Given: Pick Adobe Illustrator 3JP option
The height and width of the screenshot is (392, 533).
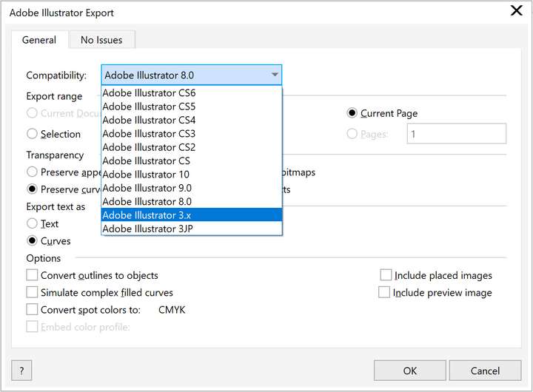Looking at the screenshot, I should point(192,229).
